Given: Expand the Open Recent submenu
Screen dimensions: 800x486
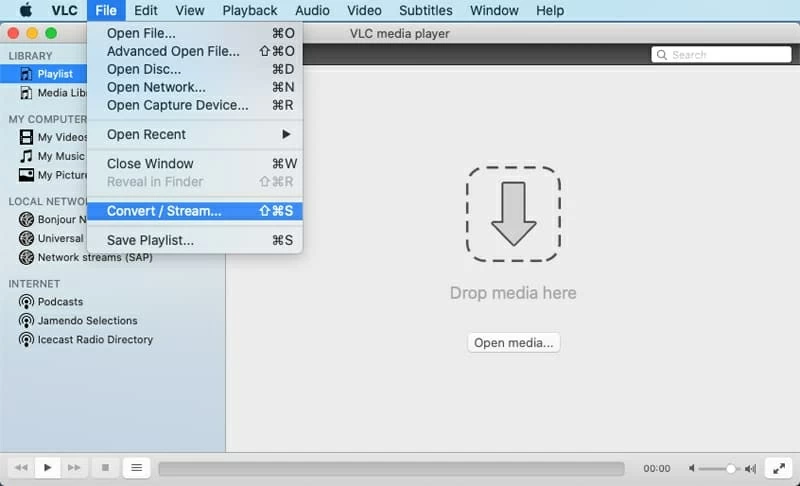Looking at the screenshot, I should click(195, 135).
